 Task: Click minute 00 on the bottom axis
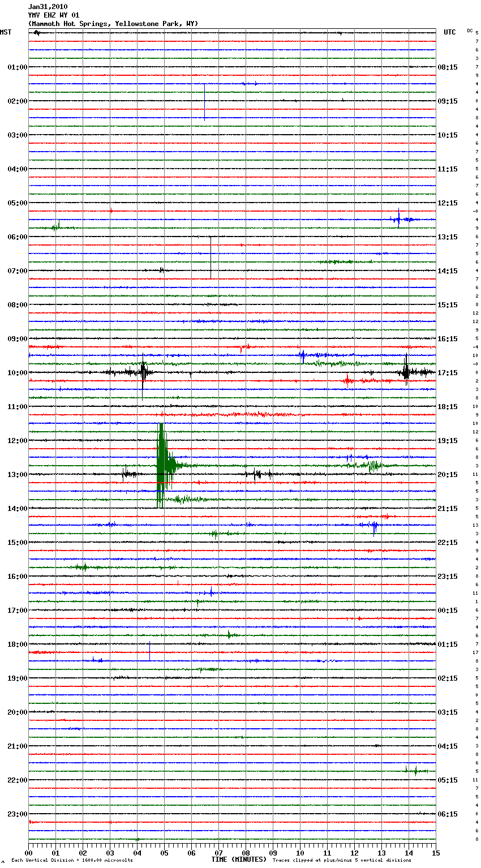coord(28,853)
